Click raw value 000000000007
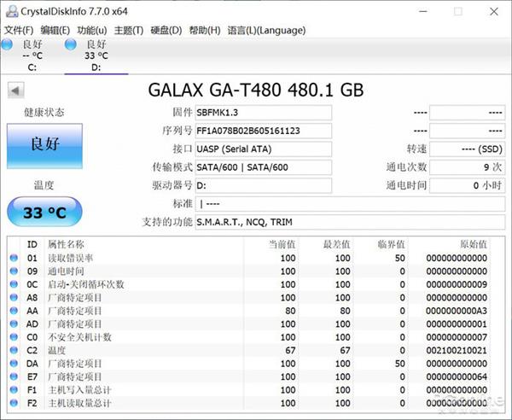The image size is (512, 420). (x=457, y=337)
